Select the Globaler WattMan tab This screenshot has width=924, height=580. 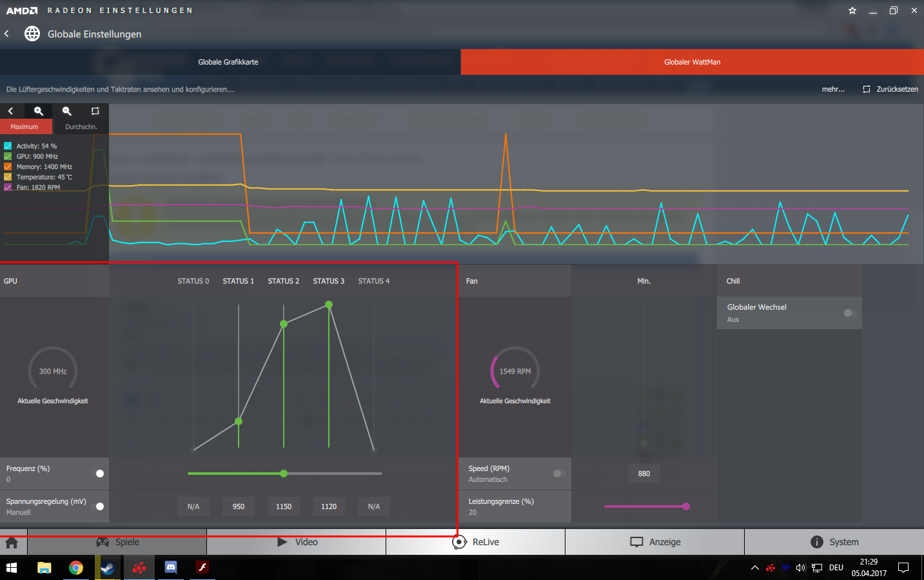tap(693, 62)
